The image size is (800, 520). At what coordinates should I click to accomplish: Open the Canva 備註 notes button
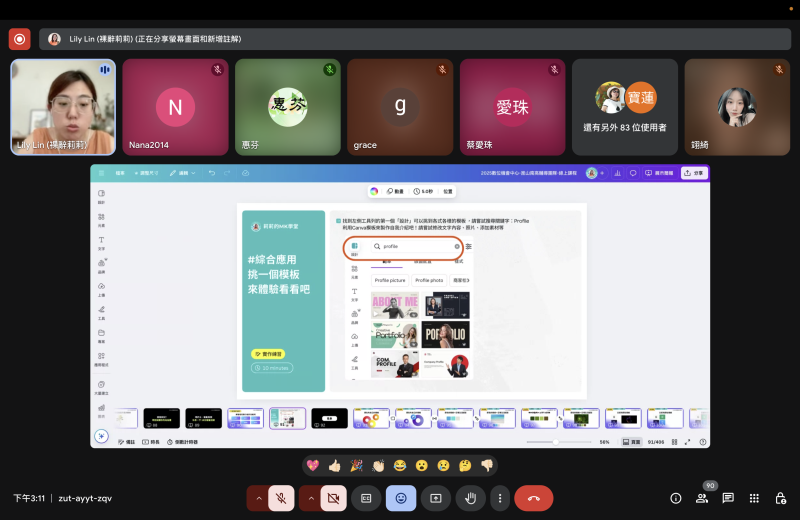tap(126, 442)
